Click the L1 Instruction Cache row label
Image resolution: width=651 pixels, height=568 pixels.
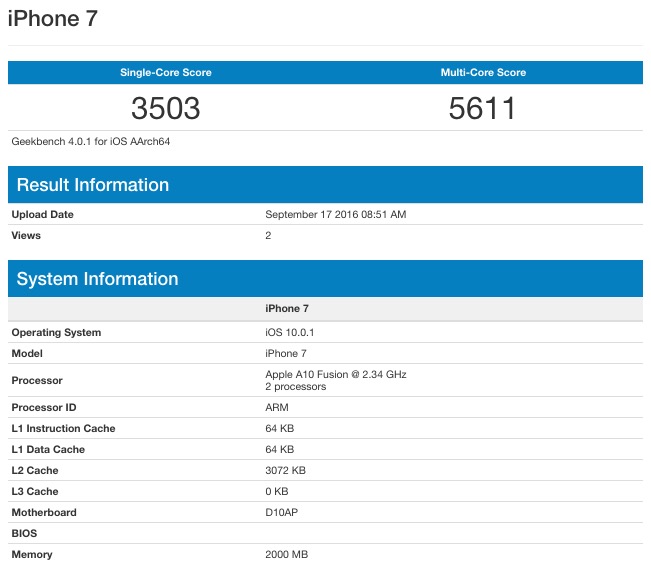[x=63, y=428]
